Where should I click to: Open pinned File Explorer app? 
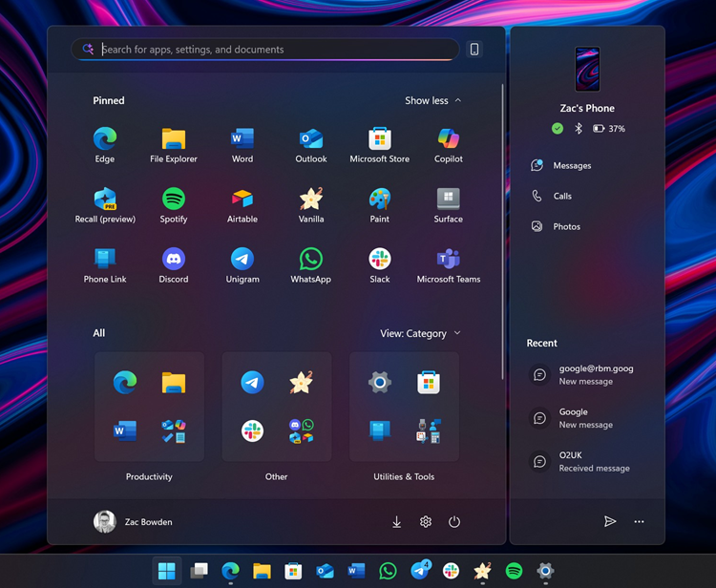pos(174,145)
